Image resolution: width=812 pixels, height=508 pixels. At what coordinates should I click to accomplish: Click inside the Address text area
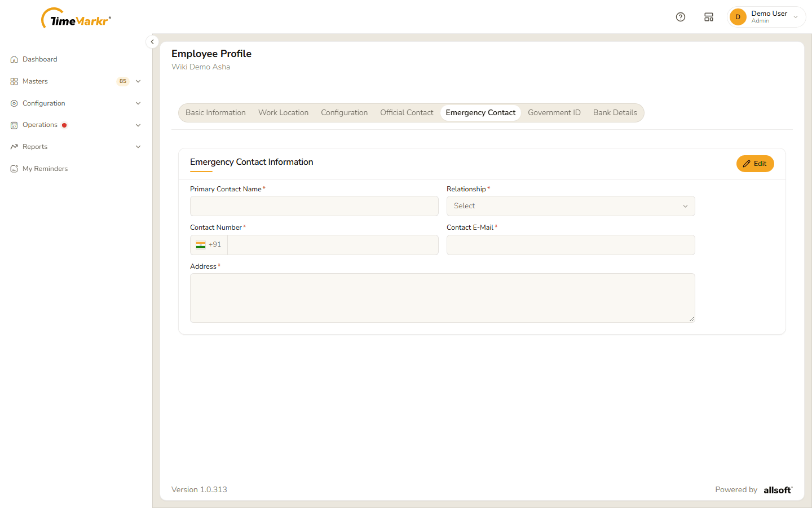[443, 298]
